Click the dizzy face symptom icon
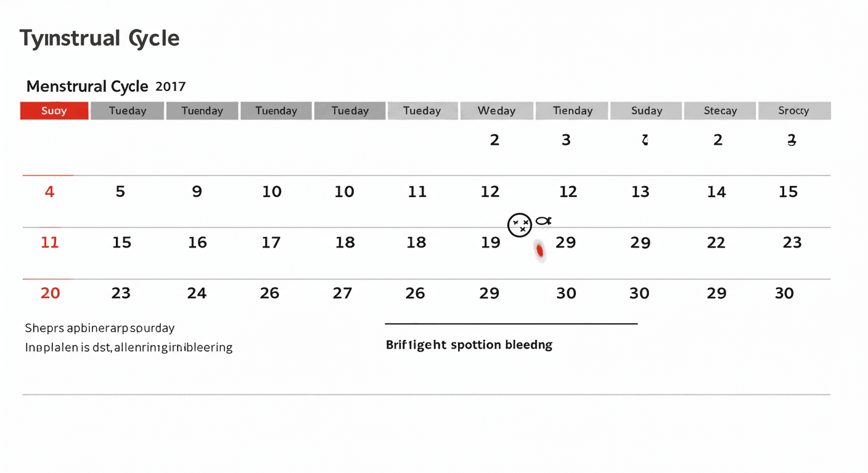The image size is (868, 473). (519, 225)
